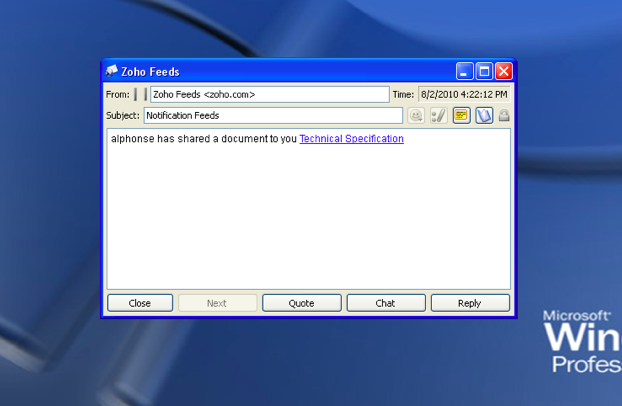The width and height of the screenshot is (622, 406).
Task: Close the Zoho Feeds window with X
Action: (504, 71)
